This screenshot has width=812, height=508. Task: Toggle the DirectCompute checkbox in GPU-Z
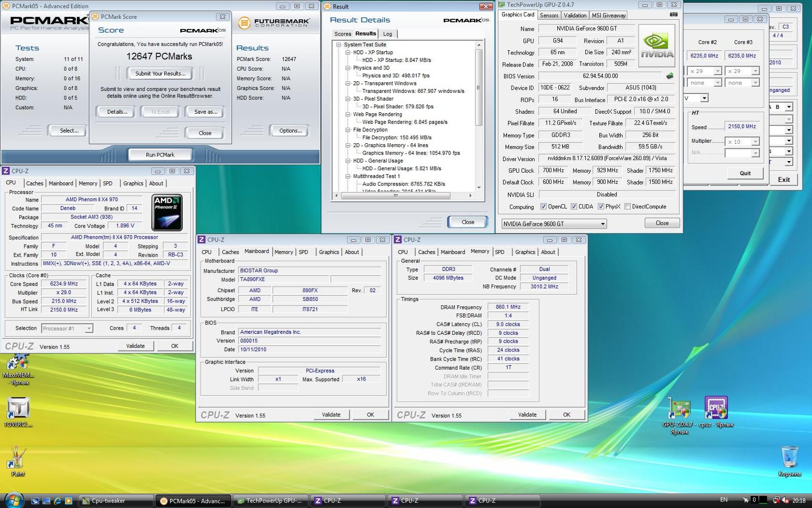[x=628, y=207]
